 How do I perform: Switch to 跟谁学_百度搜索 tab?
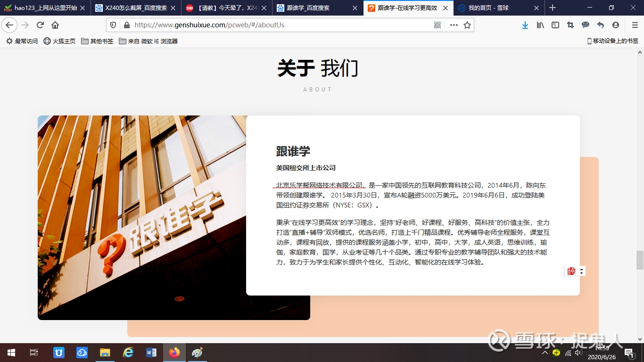click(x=318, y=8)
